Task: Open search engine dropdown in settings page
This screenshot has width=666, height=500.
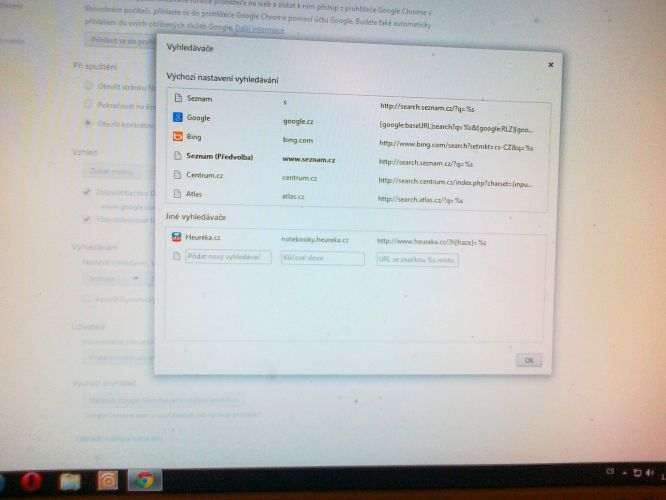Action: click(x=112, y=279)
